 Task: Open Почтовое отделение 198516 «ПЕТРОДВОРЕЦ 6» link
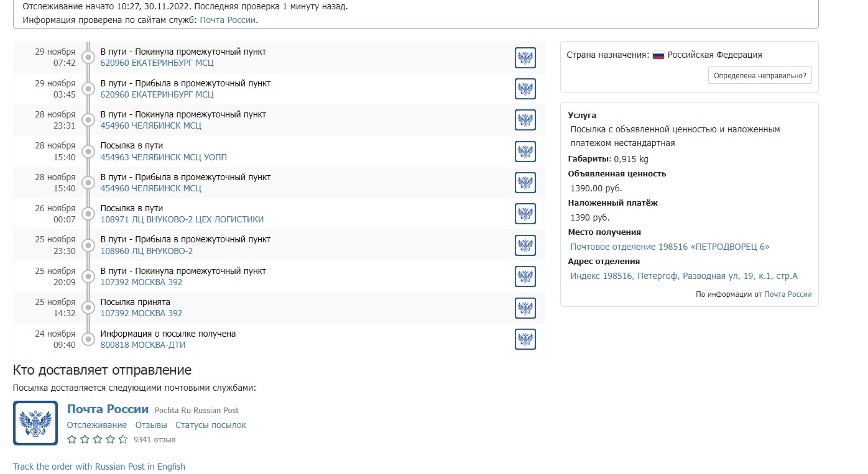(x=670, y=247)
